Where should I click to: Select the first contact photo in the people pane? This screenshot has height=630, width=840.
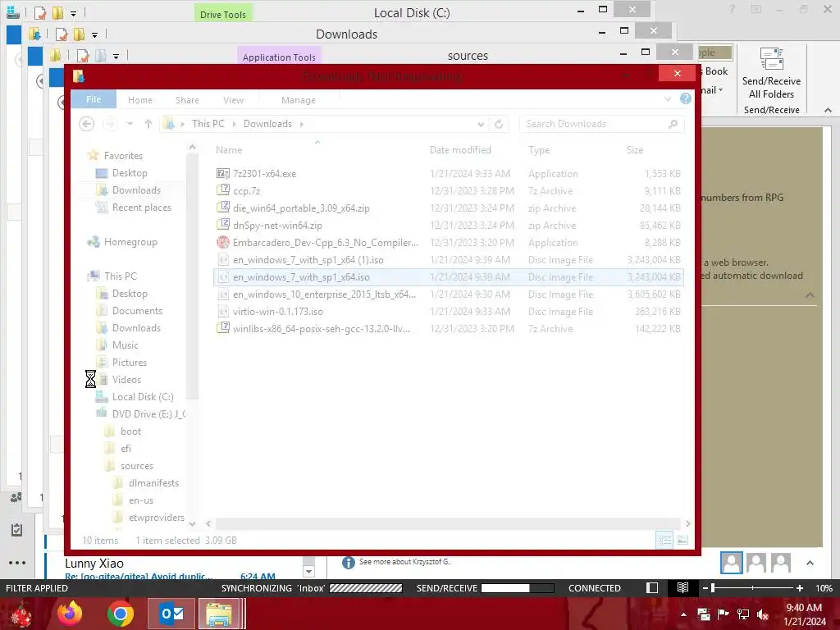[731, 563]
